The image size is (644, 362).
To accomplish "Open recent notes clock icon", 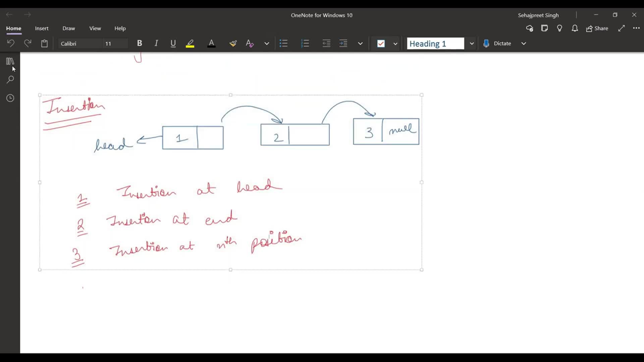I will click(10, 98).
